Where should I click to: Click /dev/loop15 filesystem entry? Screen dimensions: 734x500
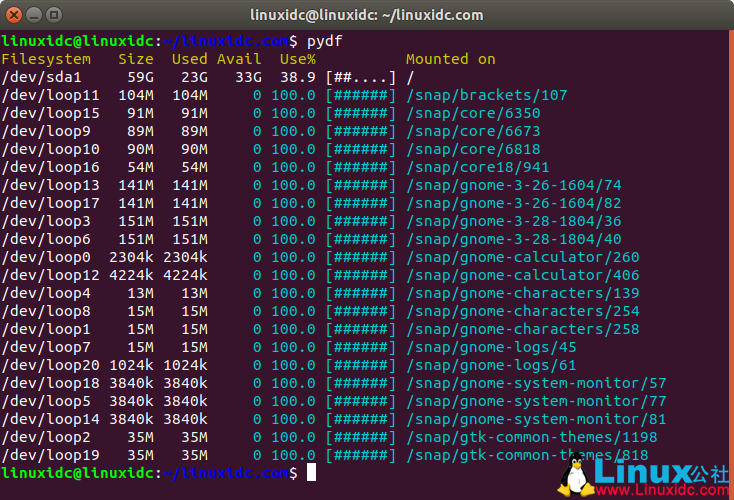coord(51,113)
